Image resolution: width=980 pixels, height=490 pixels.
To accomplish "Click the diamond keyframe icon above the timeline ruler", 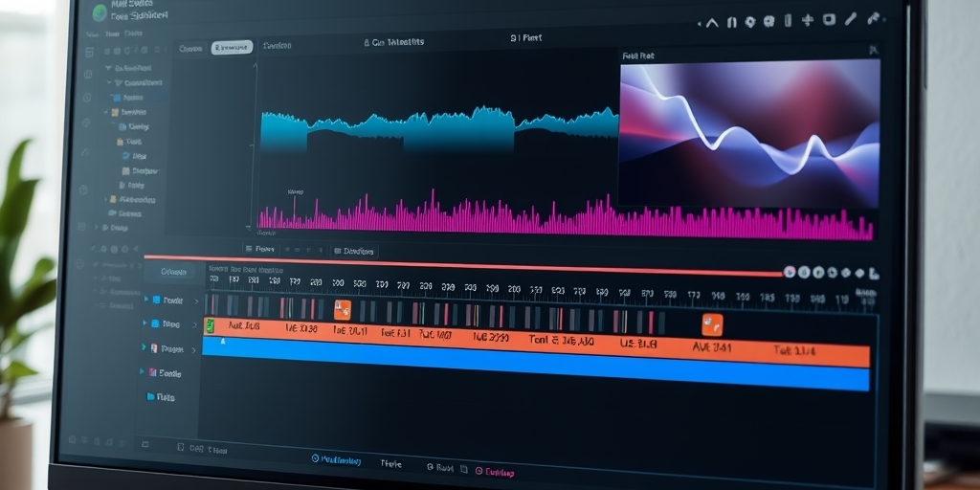I will (x=860, y=273).
